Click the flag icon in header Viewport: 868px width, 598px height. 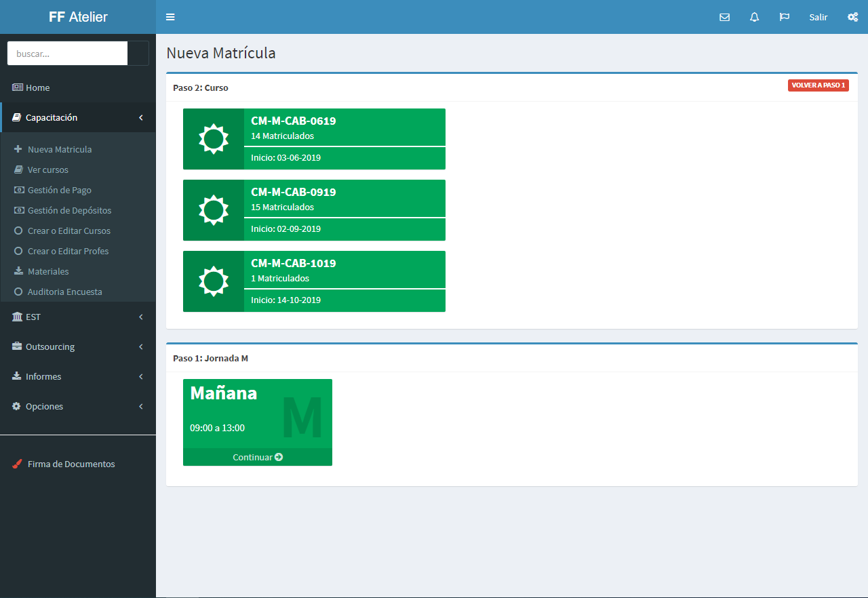click(785, 17)
